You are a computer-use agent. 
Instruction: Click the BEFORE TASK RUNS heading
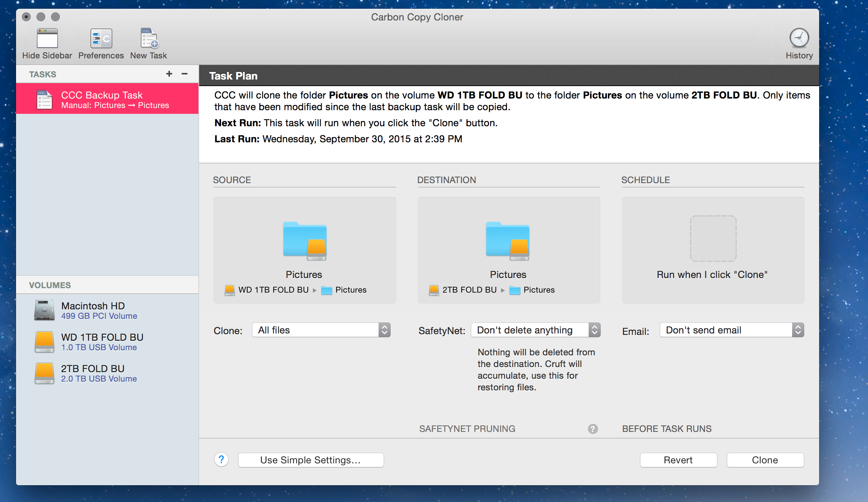pyautogui.click(x=667, y=429)
